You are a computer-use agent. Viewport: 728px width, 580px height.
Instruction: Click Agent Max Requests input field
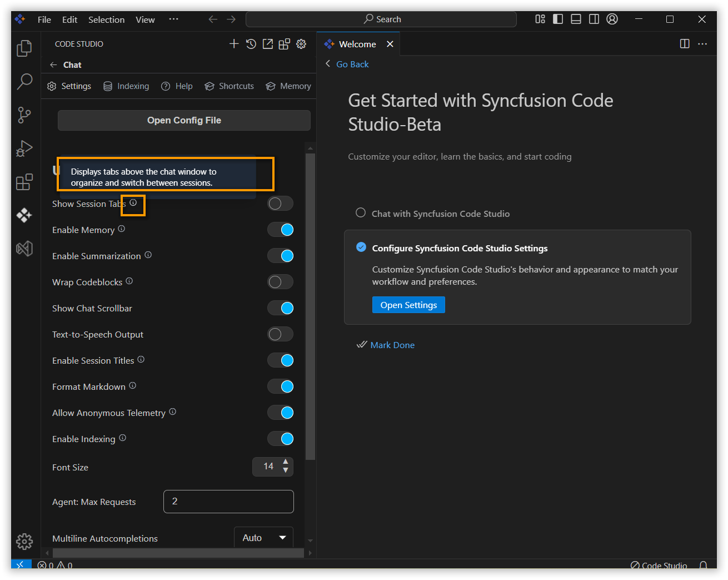(x=228, y=502)
